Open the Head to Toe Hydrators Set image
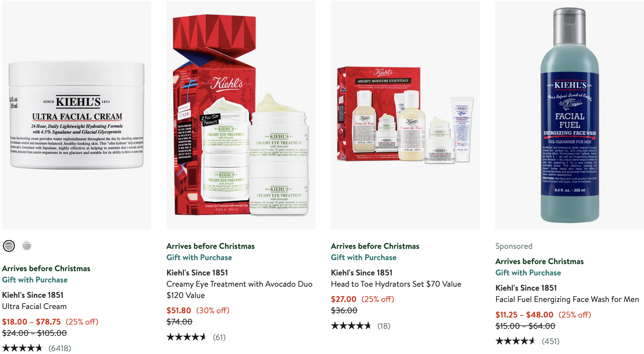Image resolution: width=644 pixels, height=354 pixels. (405, 115)
